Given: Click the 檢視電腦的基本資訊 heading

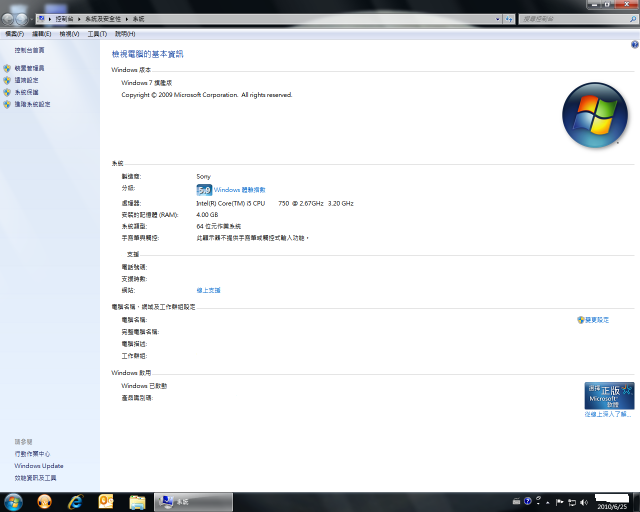Looking at the screenshot, I should tap(148, 54).
